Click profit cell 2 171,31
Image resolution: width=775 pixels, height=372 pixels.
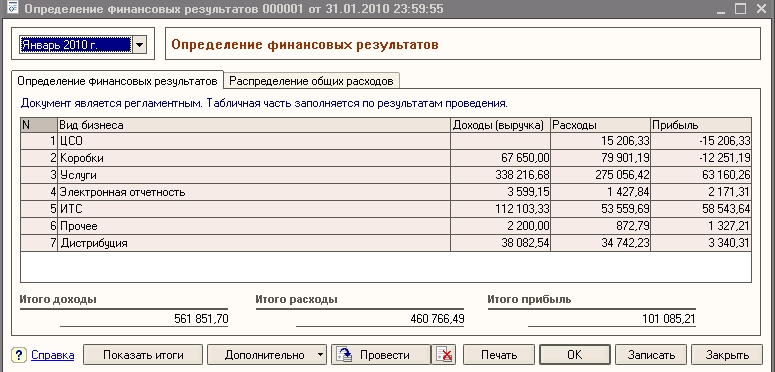(701, 192)
